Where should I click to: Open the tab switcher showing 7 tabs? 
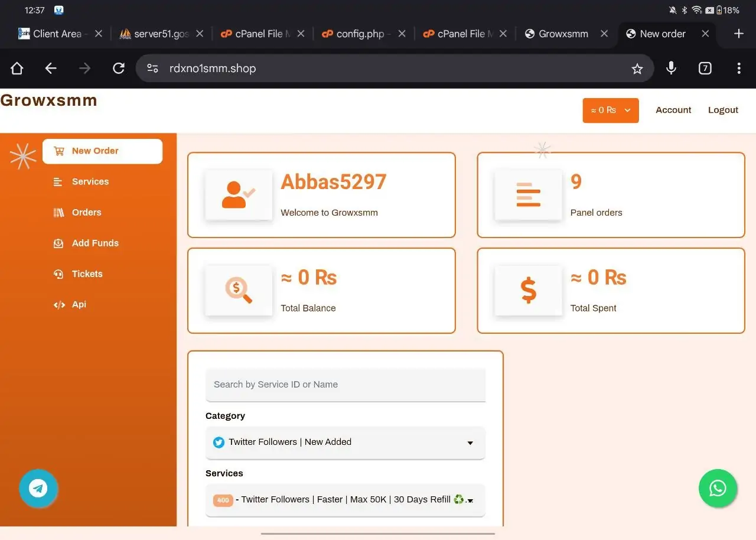[x=705, y=69]
